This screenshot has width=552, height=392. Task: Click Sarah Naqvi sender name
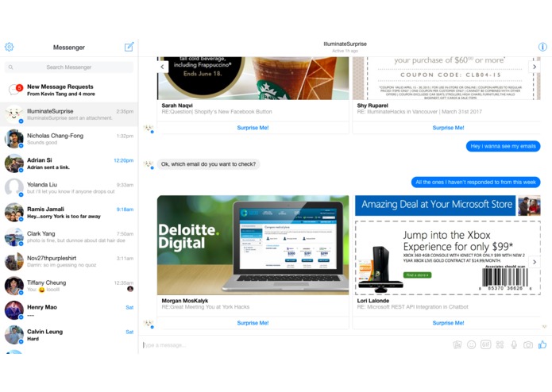(177, 106)
